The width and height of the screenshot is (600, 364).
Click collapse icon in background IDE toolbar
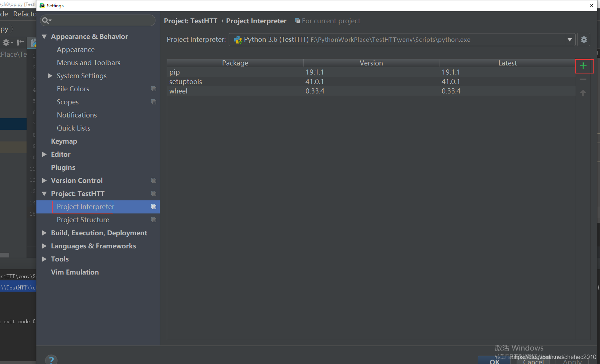20,42
